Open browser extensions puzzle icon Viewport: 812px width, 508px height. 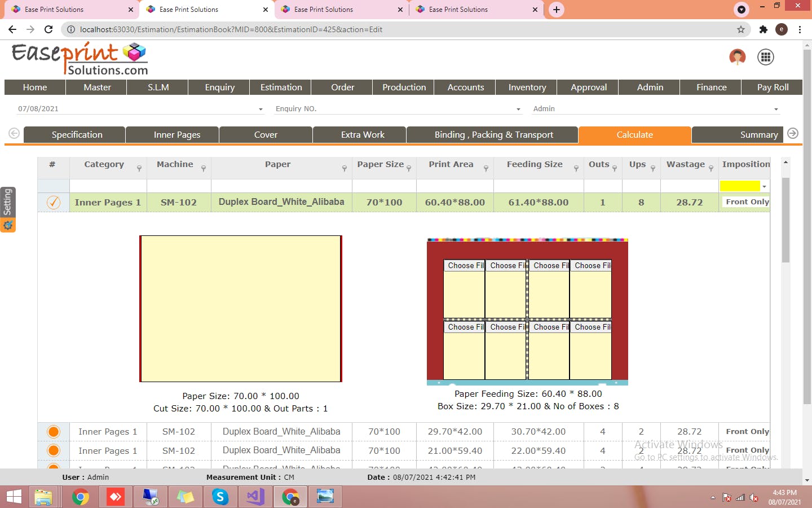point(764,29)
